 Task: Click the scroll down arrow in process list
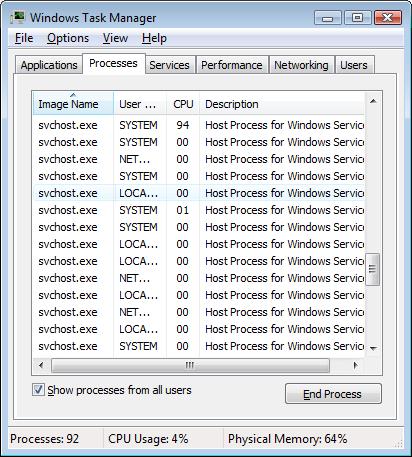[x=373, y=348]
